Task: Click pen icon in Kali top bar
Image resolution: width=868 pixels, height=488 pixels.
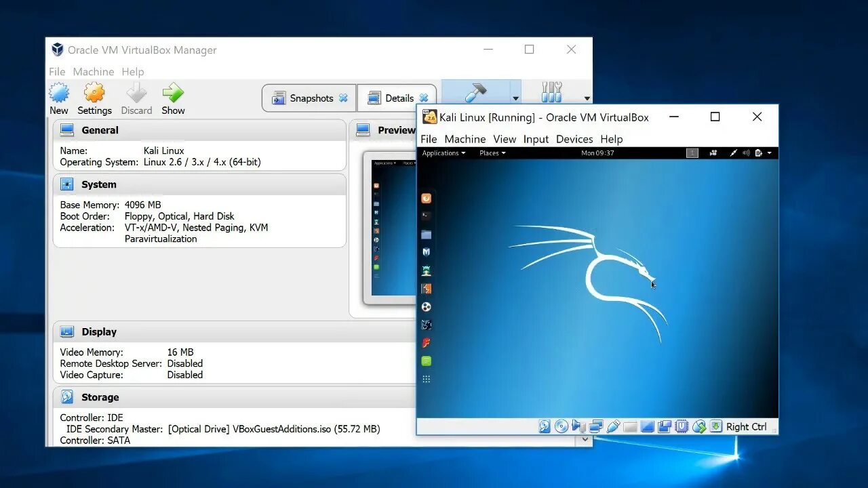Action: tap(733, 153)
